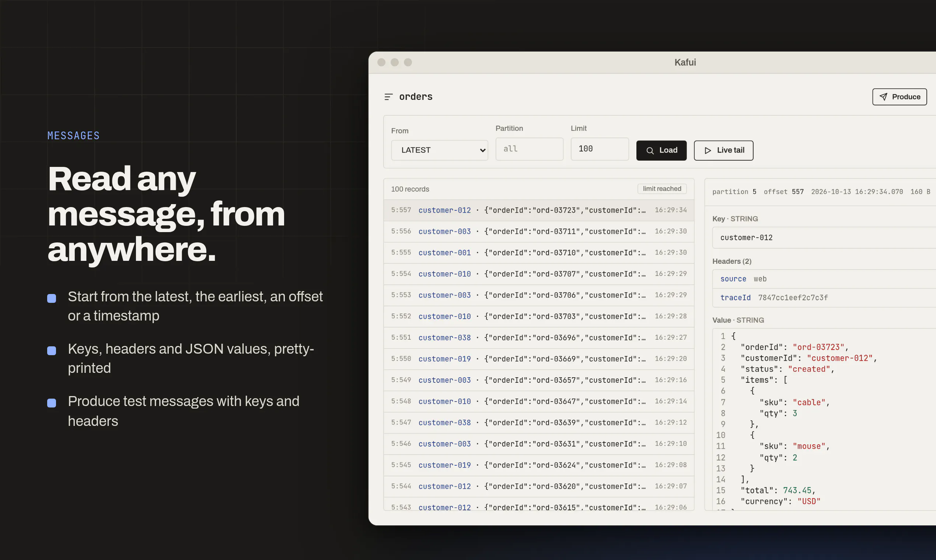The width and height of the screenshot is (936, 560).
Task: Select record 5:554 customer-010
Action: tap(539, 274)
